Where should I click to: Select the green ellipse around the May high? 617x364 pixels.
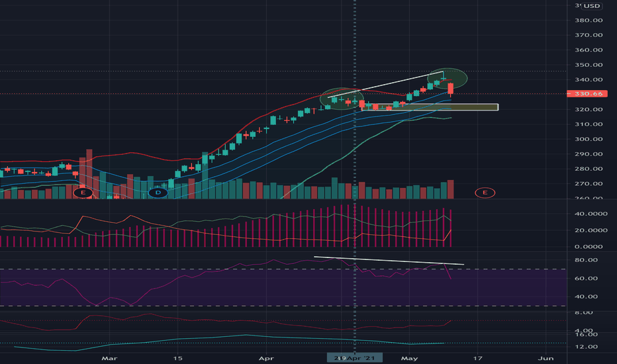[x=448, y=79]
